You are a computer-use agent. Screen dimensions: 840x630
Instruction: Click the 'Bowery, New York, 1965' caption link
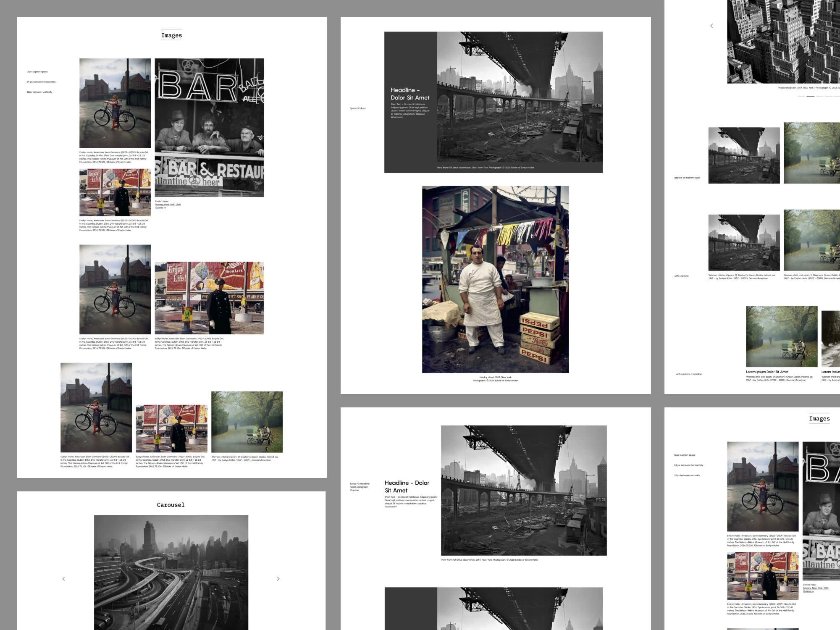point(168,205)
